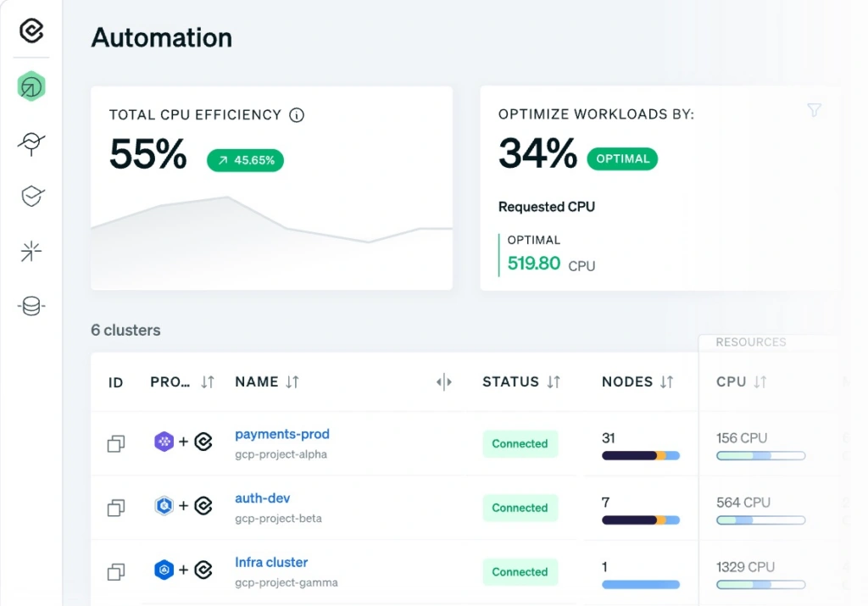Open the shield security icon in sidebar
The height and width of the screenshot is (606, 868).
[x=31, y=197]
